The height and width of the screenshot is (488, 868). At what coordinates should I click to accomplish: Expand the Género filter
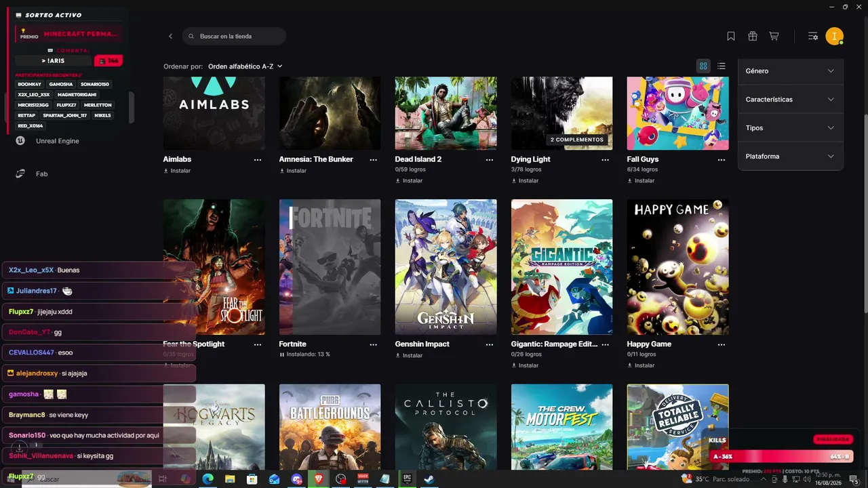791,70
